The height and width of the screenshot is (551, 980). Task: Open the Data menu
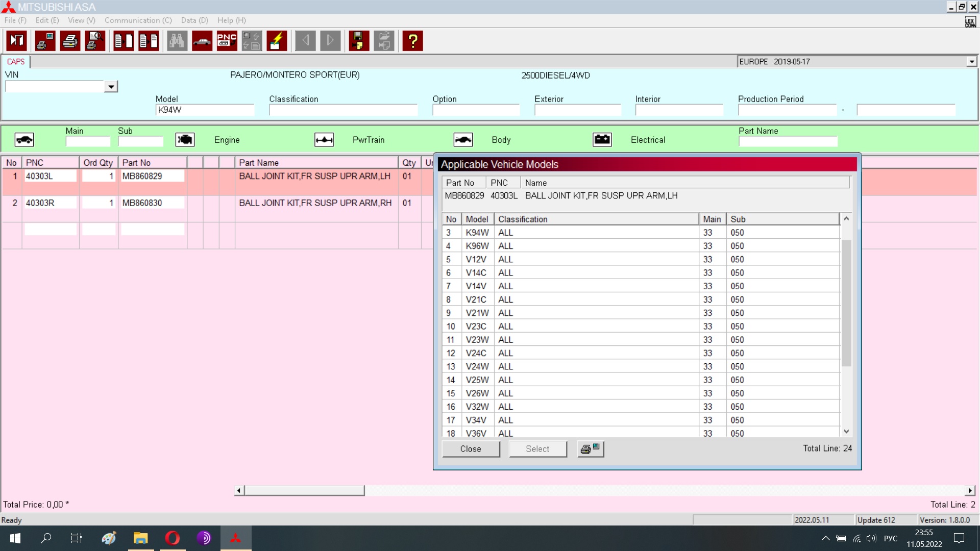[x=194, y=20]
